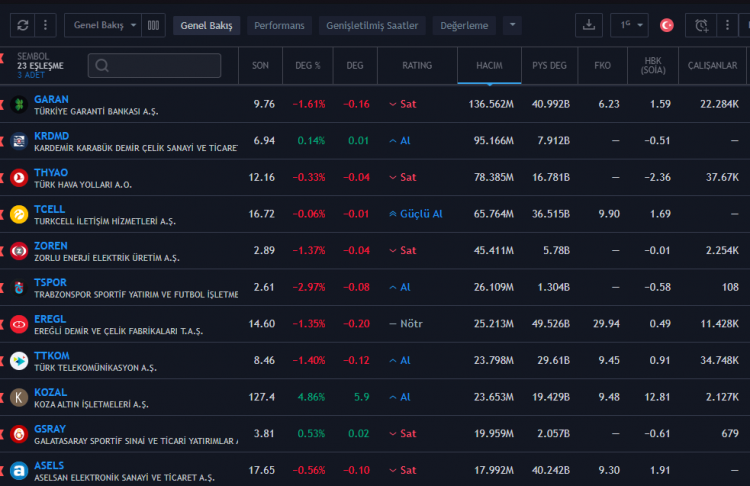Click the GARAN Garanti Bankası logo icon
750x486 pixels.
19,104
